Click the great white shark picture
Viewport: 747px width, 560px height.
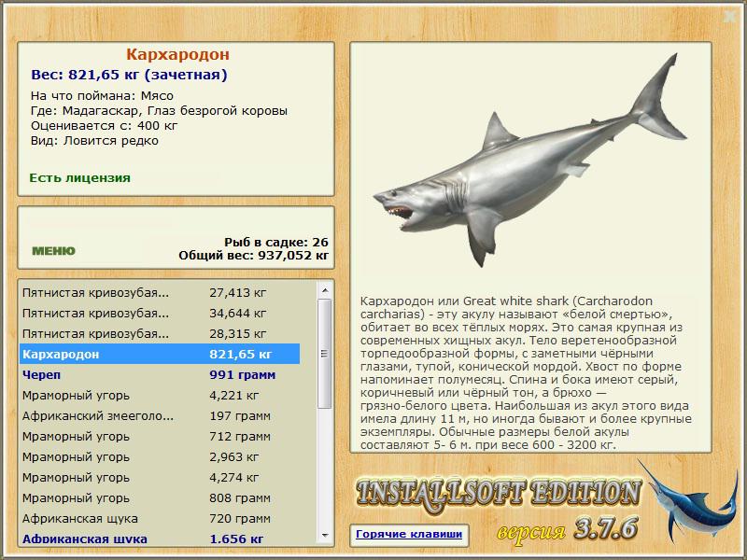pyautogui.click(x=530, y=161)
